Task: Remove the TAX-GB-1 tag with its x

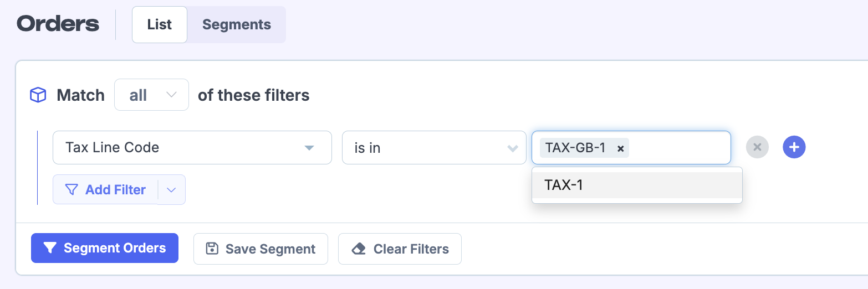Action: coord(621,148)
